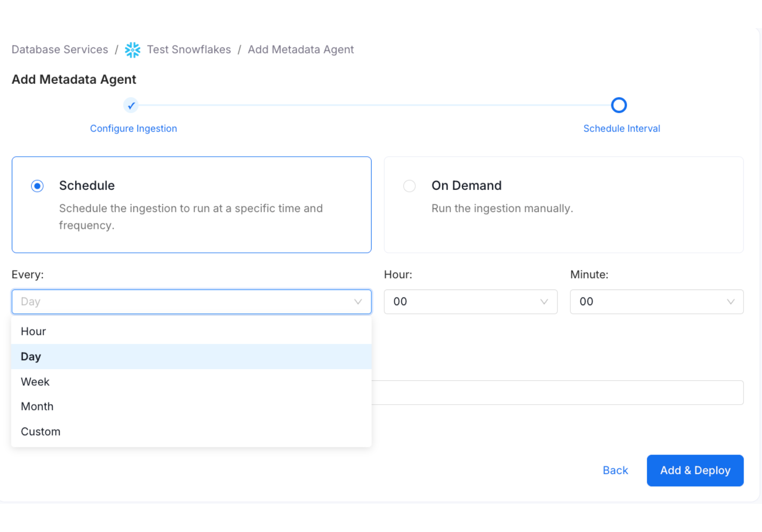
Task: Select the On Demand radio button
Action: 409,186
